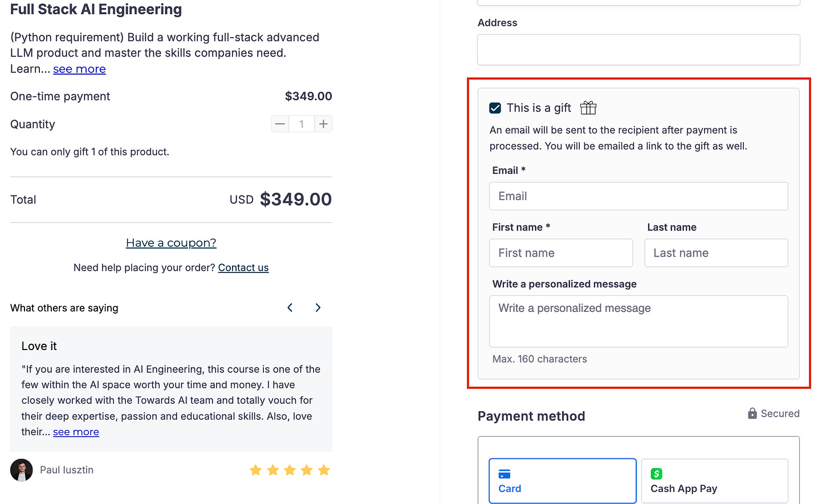Select Cash App Pay payment tab
The height and width of the screenshot is (504, 830).
pyautogui.click(x=714, y=481)
